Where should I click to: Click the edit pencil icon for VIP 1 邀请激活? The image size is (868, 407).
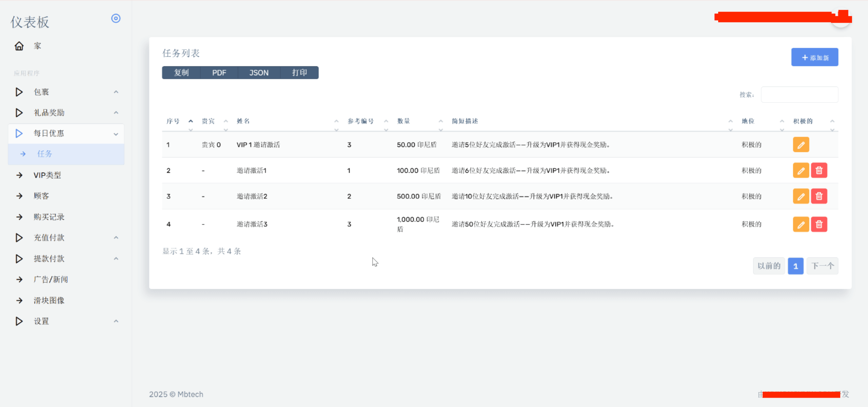pyautogui.click(x=801, y=145)
